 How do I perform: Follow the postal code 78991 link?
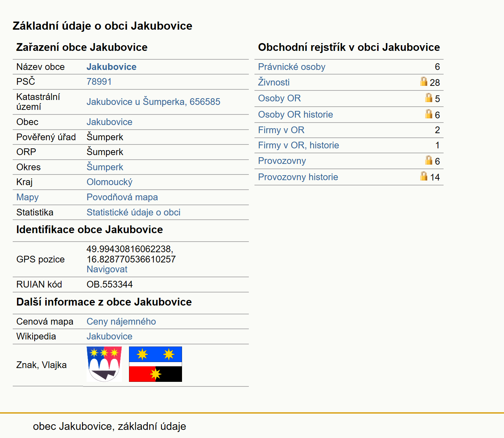(x=99, y=82)
